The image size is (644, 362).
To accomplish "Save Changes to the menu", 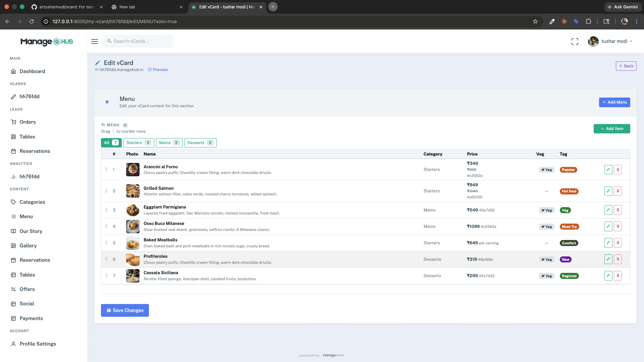I will click(x=125, y=310).
